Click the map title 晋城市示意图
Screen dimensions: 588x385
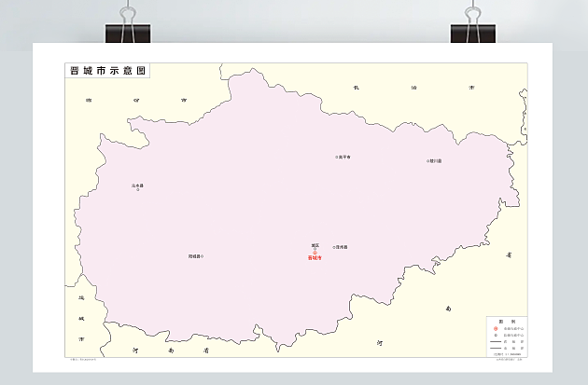click(107, 71)
